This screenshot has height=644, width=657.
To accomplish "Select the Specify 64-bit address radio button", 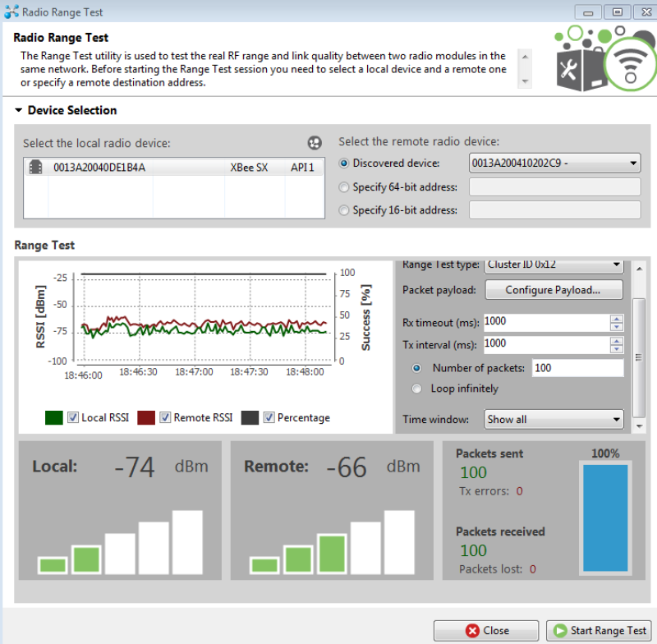I will 343,186.
